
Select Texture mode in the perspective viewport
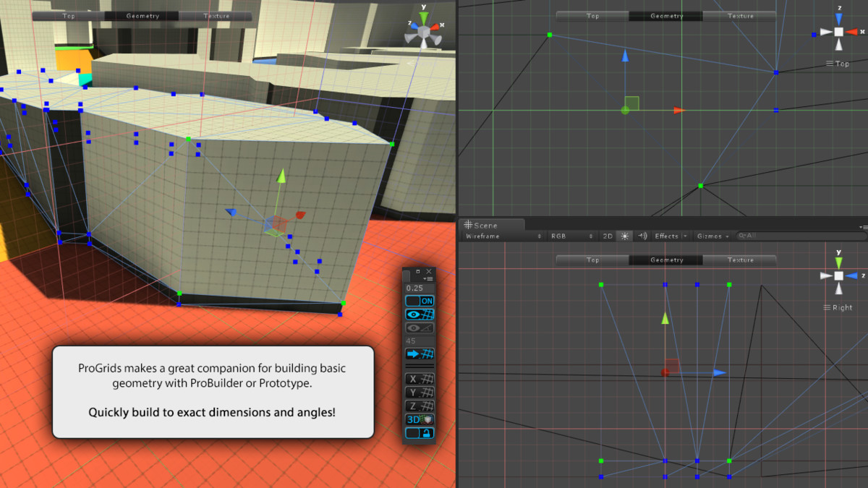tap(216, 16)
